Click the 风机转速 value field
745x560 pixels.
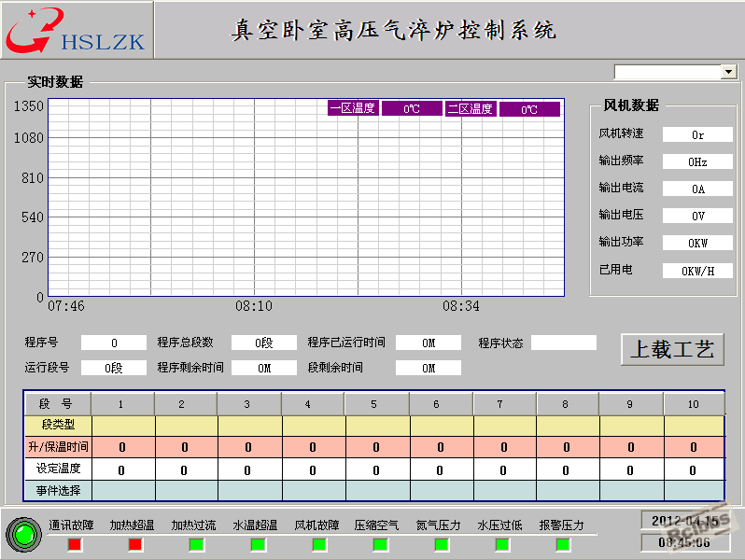pos(697,135)
